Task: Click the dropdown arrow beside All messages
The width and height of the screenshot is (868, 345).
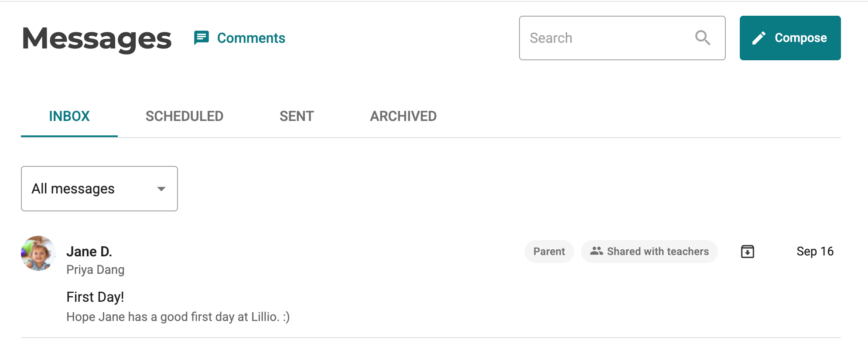Action: 161,189
